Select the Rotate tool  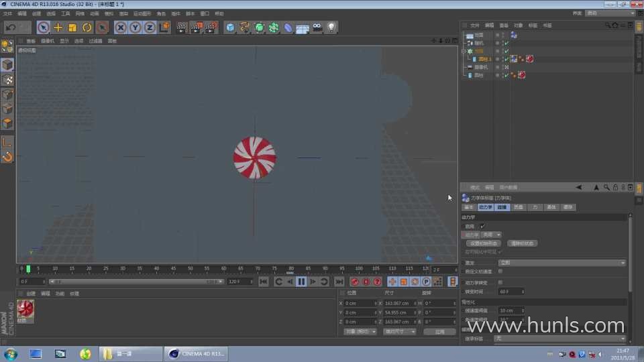(87, 27)
